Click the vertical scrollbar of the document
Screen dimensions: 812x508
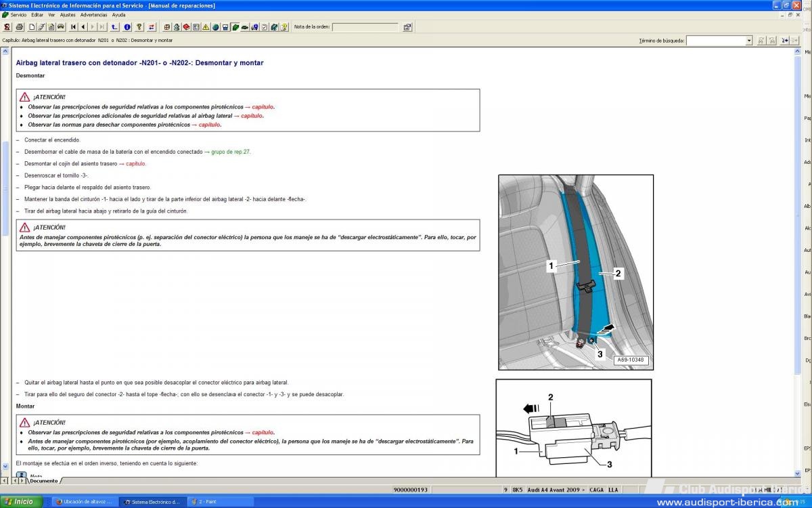(x=797, y=261)
